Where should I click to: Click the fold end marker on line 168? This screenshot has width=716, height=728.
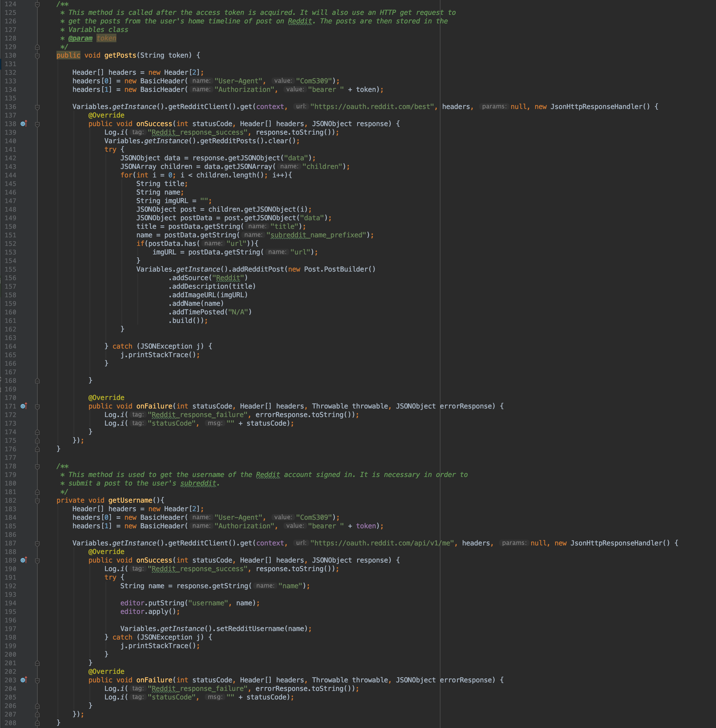tap(37, 381)
